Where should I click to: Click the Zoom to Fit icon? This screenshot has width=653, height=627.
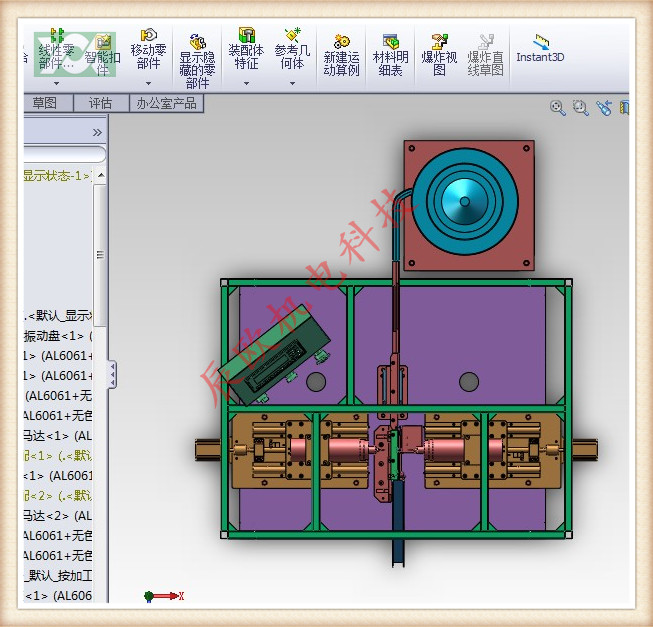pos(558,108)
